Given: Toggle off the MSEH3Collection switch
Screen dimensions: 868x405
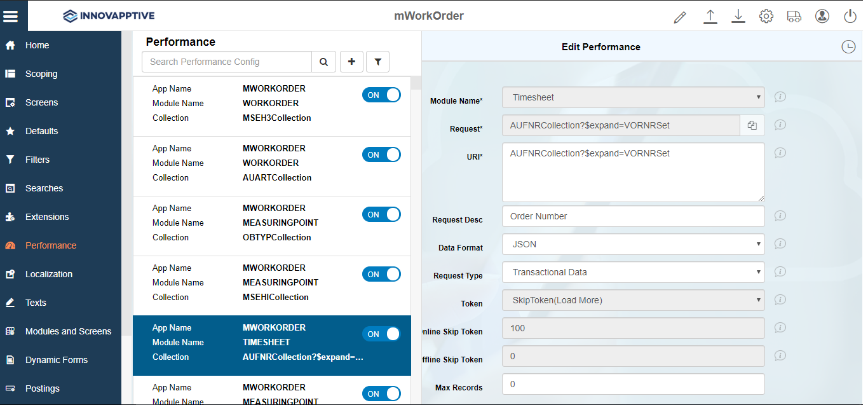Looking at the screenshot, I should pos(381,95).
